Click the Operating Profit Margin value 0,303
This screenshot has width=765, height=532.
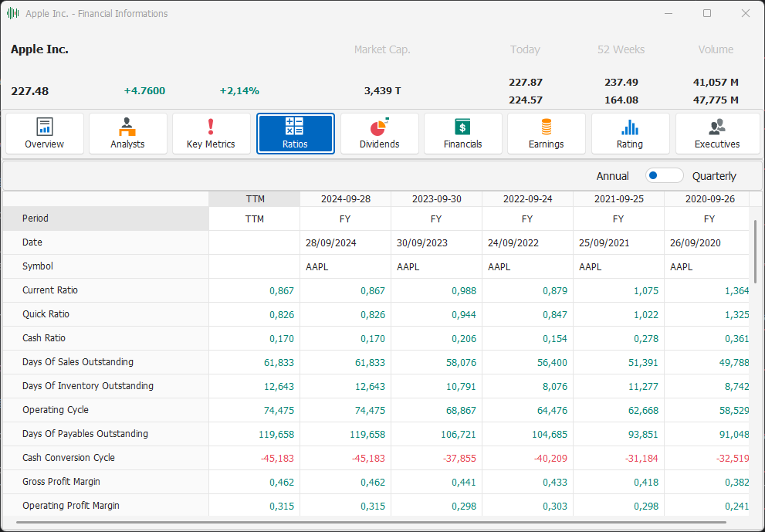point(555,506)
